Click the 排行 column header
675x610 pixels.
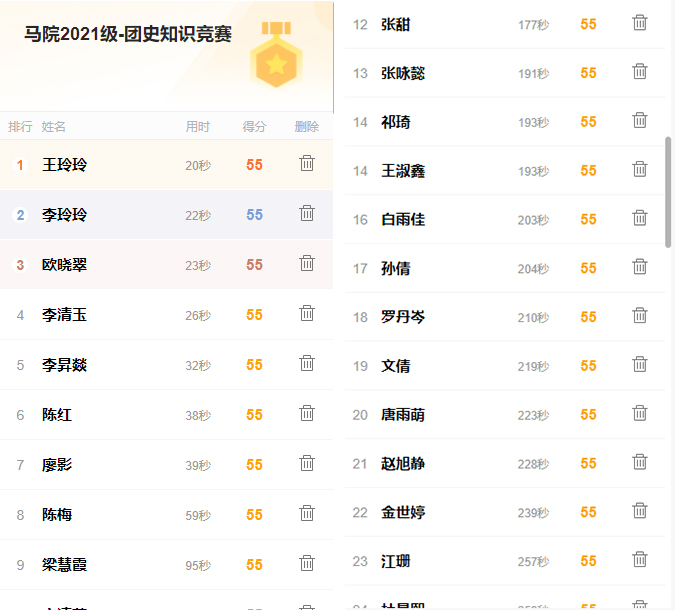click(x=20, y=127)
